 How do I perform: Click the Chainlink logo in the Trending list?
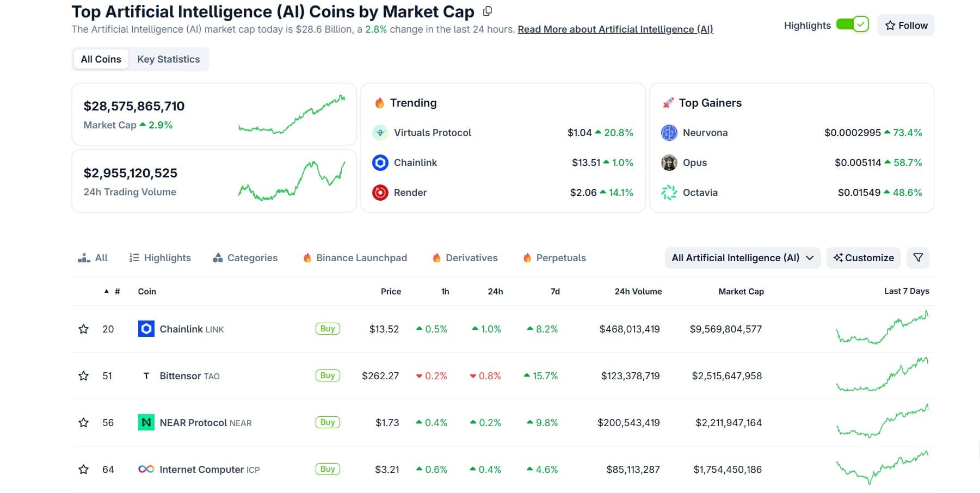tap(381, 162)
